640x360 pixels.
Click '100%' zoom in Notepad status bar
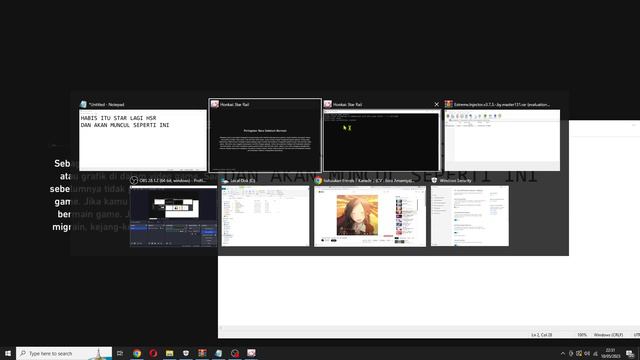582,335
